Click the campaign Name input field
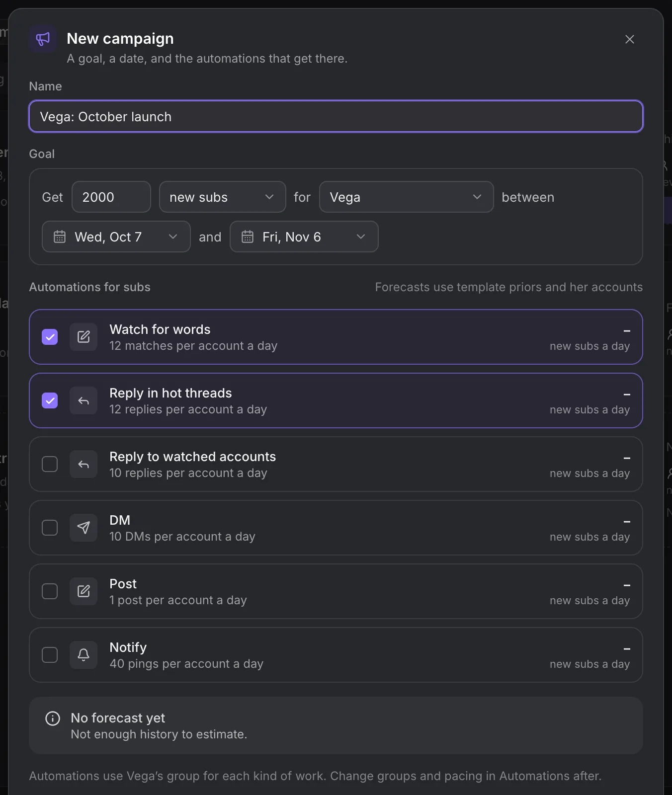Screen dimensions: 672x795 [x=336, y=116]
